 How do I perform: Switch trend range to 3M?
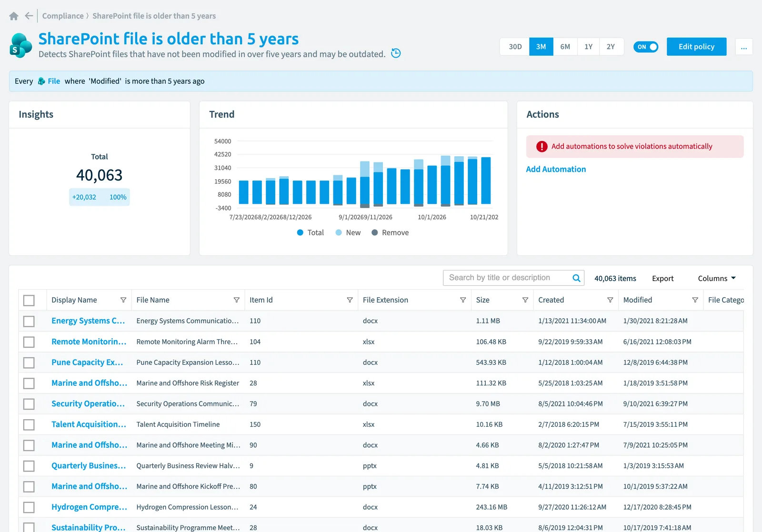(x=541, y=47)
